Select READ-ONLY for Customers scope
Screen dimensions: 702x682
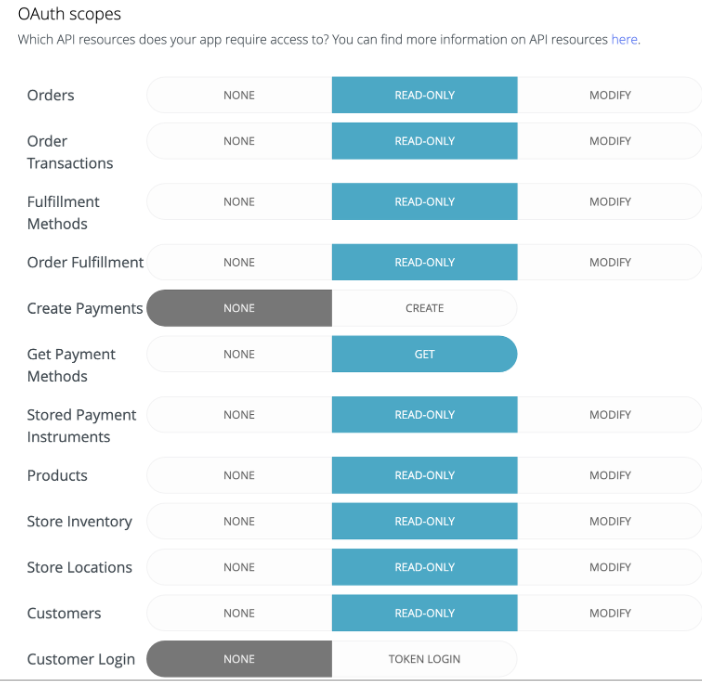click(424, 613)
